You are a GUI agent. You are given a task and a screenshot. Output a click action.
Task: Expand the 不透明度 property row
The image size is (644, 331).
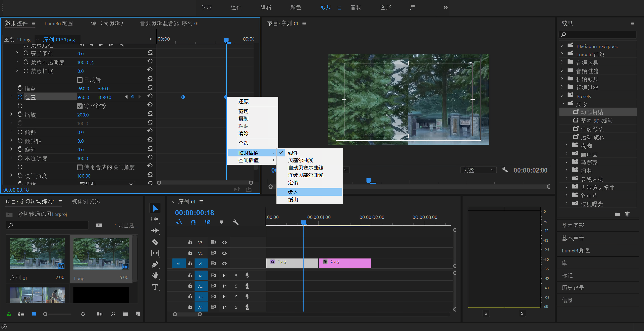11,158
